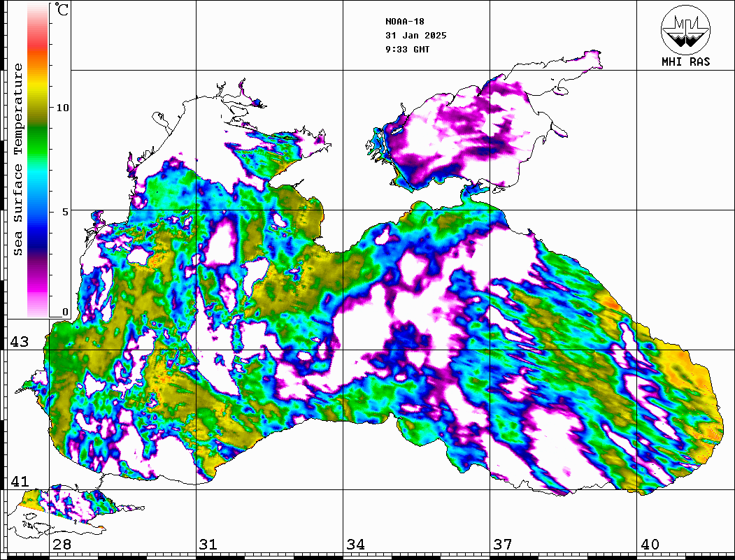The image size is (735, 560).
Task: Click longitude label 28
Action: pyautogui.click(x=62, y=545)
